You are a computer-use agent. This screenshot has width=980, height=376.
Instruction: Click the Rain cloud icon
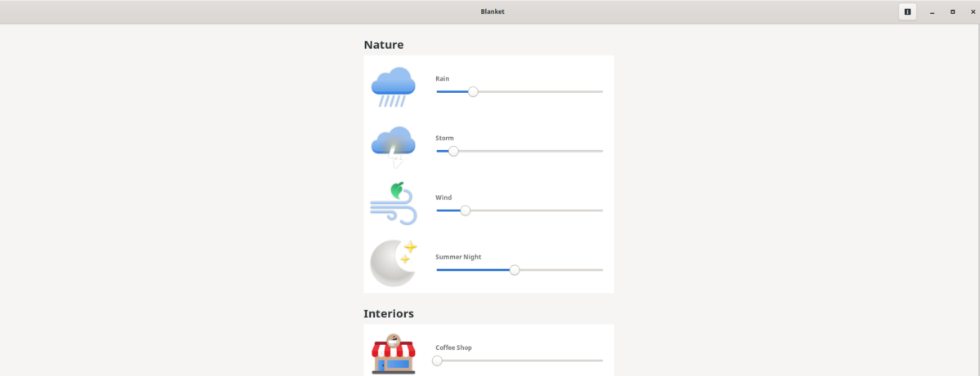[394, 87]
